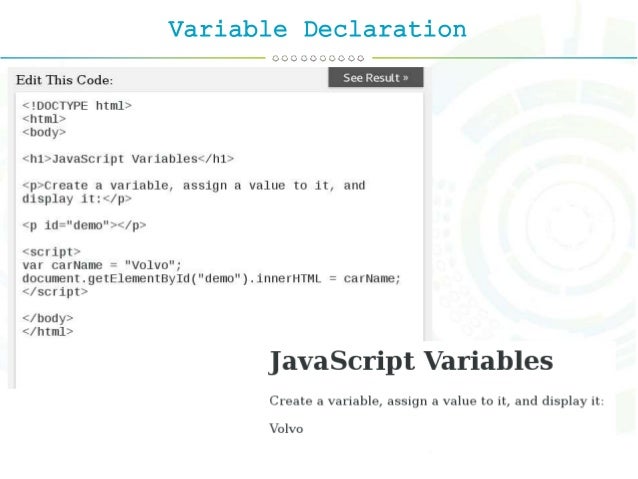Viewport: 638px width, 479px height.
Task: Click the 'var carName = "Volvo";' line
Action: tap(102, 265)
